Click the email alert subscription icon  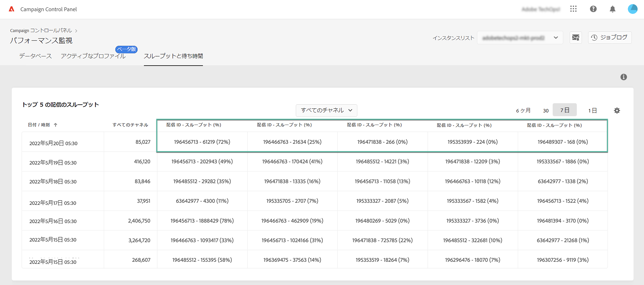coord(575,38)
